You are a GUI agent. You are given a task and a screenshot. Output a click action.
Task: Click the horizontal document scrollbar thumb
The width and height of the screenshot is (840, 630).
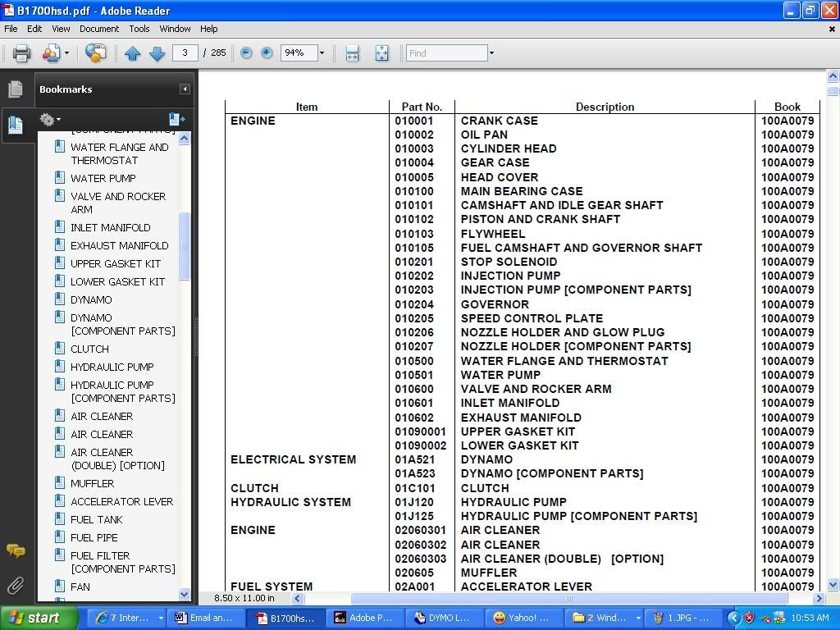(569, 598)
